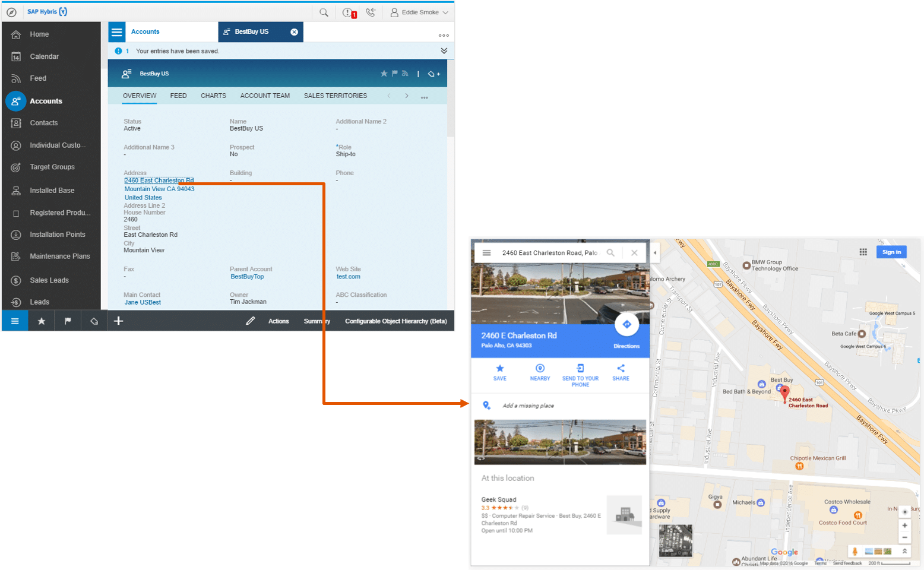Toggle favorite star in BestBuy US header
924x570 pixels.
[x=384, y=74]
